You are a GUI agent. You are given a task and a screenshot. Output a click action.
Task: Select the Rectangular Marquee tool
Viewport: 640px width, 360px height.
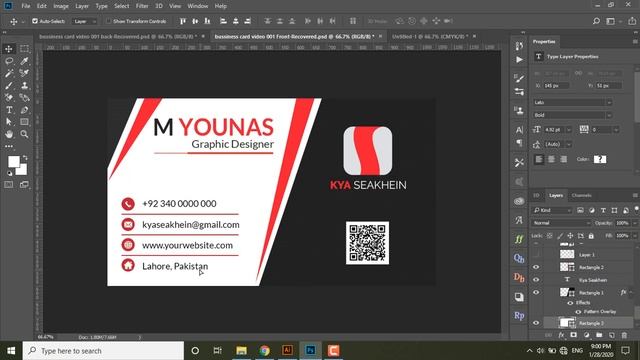click(x=24, y=49)
